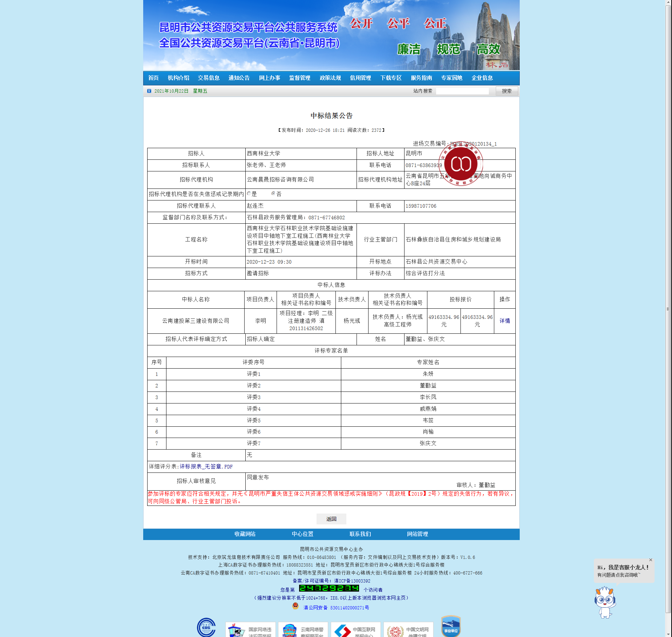Go to 机构介绍 menu item
The width and height of the screenshot is (672, 637).
point(178,78)
